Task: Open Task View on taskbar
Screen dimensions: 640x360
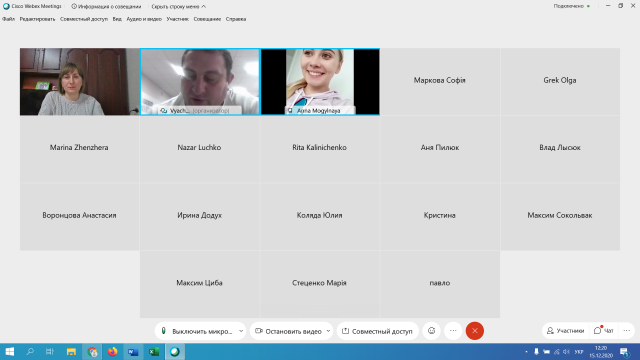Action: pos(50,351)
